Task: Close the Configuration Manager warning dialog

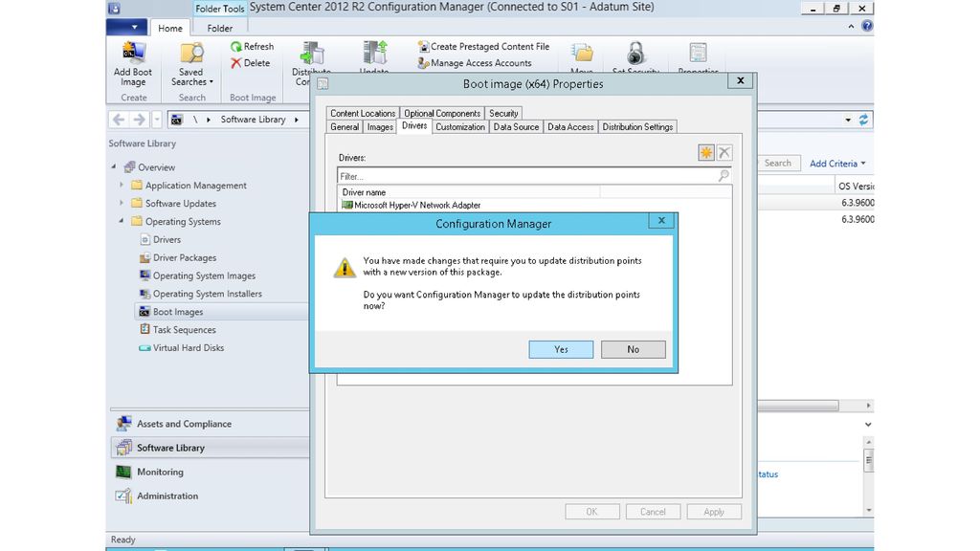Action: tap(661, 220)
